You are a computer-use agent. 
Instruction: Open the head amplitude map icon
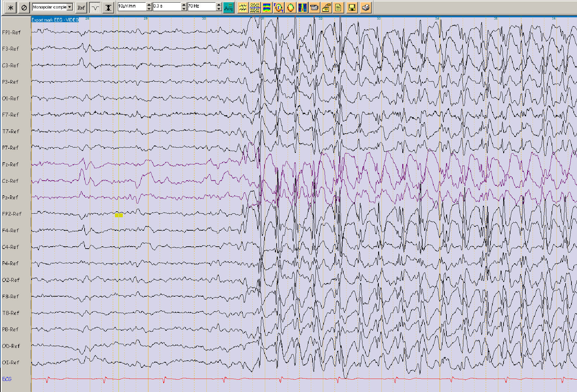click(290, 8)
